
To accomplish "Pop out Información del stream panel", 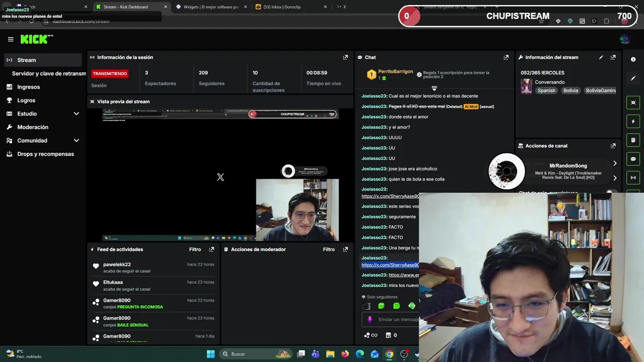I will point(613,57).
